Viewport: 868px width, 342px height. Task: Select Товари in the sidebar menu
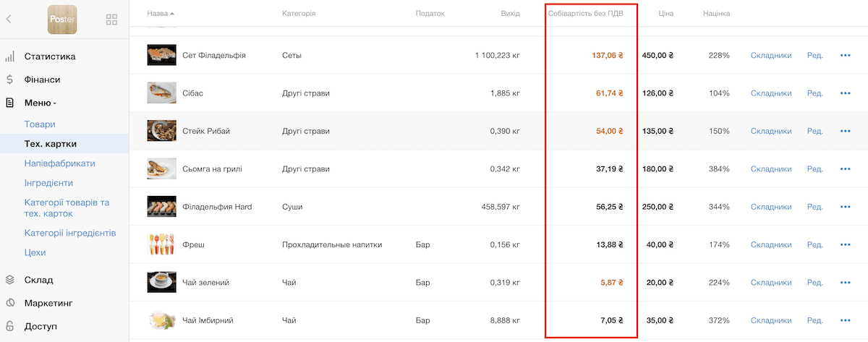point(40,124)
